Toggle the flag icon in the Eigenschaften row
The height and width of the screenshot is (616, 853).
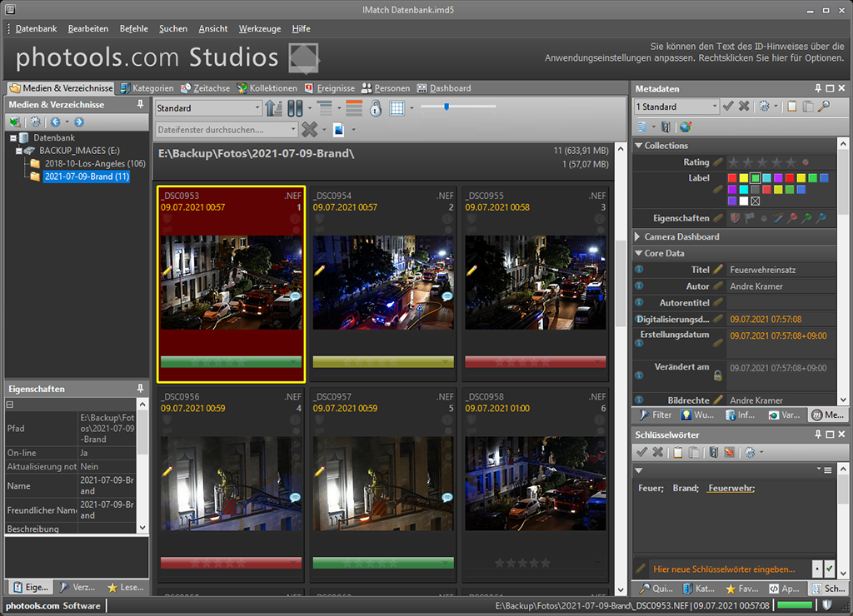click(749, 218)
